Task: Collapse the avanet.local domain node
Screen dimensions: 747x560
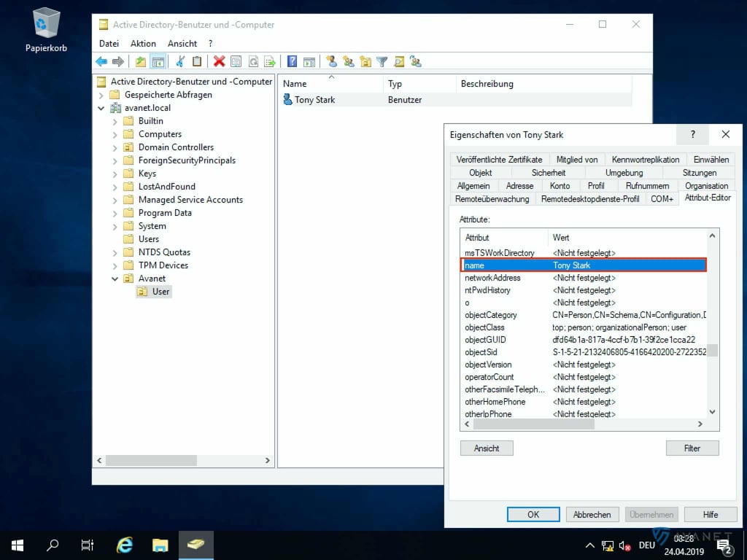Action: pos(101,108)
